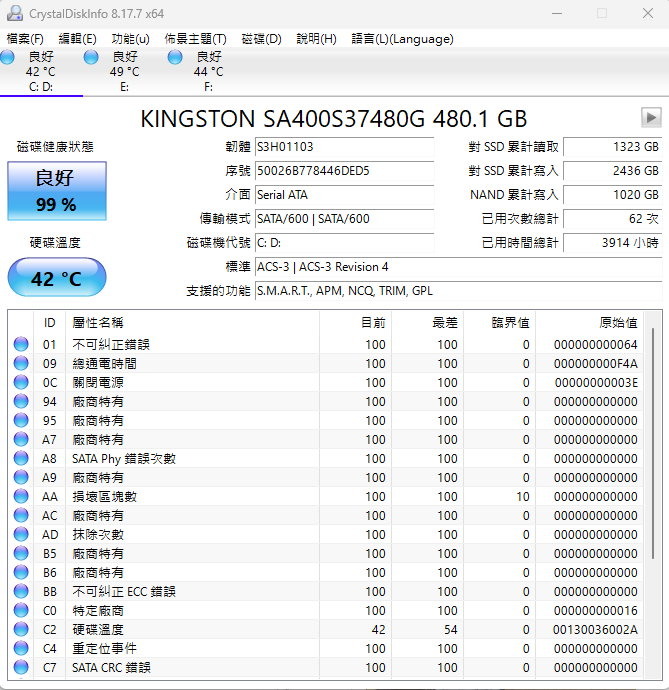The image size is (669, 690).
Task: Click the 屬性名稱 column header
Action: pyautogui.click(x=192, y=323)
